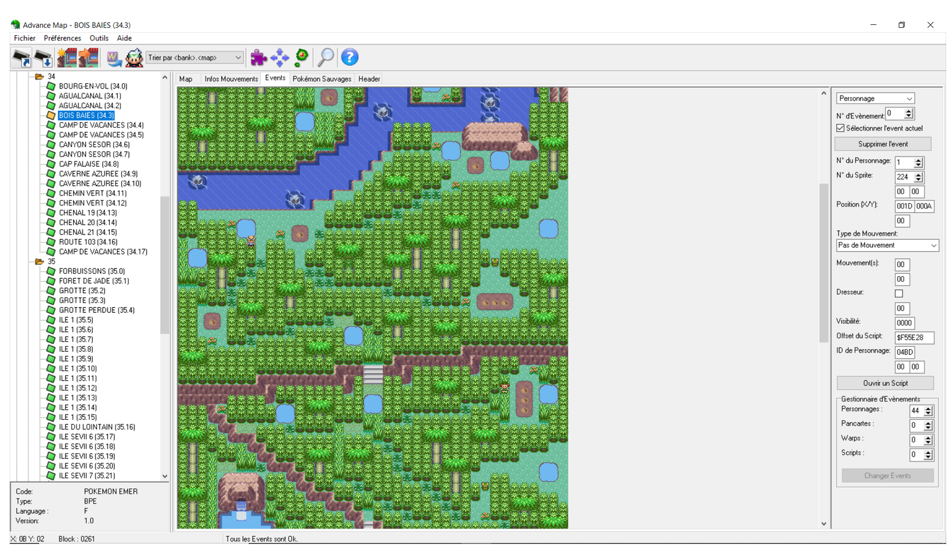Click the purple puzzle piece block editor icon
This screenshot has height=560, width=951.
(258, 58)
